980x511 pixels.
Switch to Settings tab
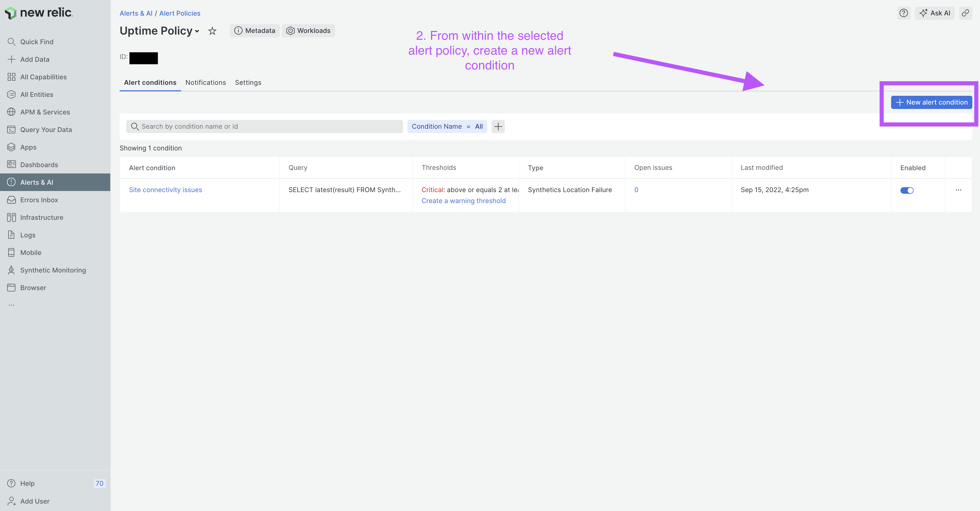(x=248, y=83)
